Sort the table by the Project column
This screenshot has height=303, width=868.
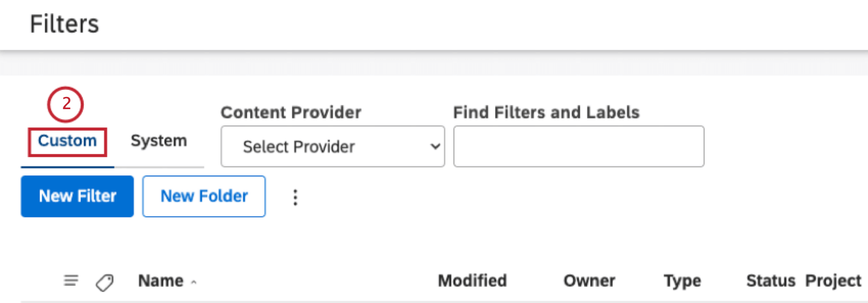[833, 280]
